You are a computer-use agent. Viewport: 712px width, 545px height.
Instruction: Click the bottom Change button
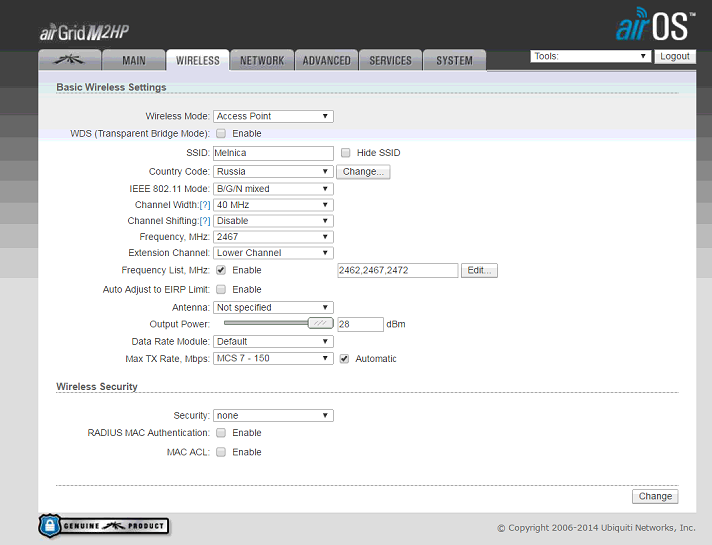click(x=655, y=496)
